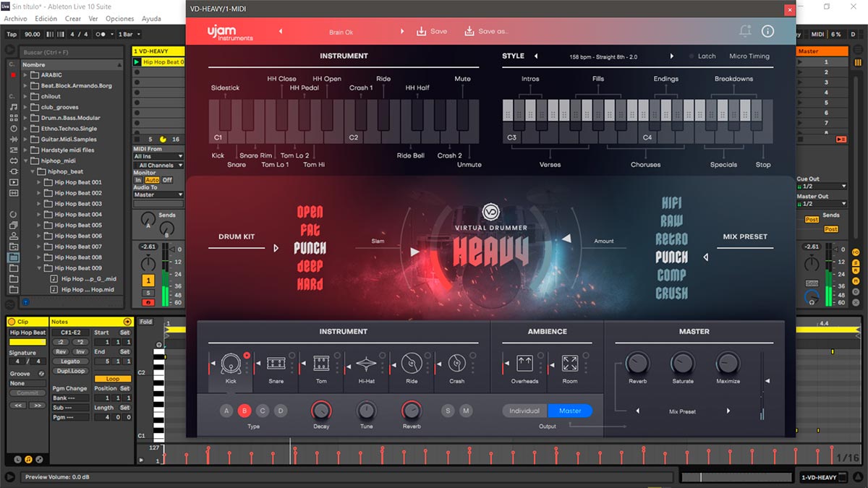868x488 pixels.
Task: Open the UJAM info icon
Action: pyautogui.click(x=768, y=31)
